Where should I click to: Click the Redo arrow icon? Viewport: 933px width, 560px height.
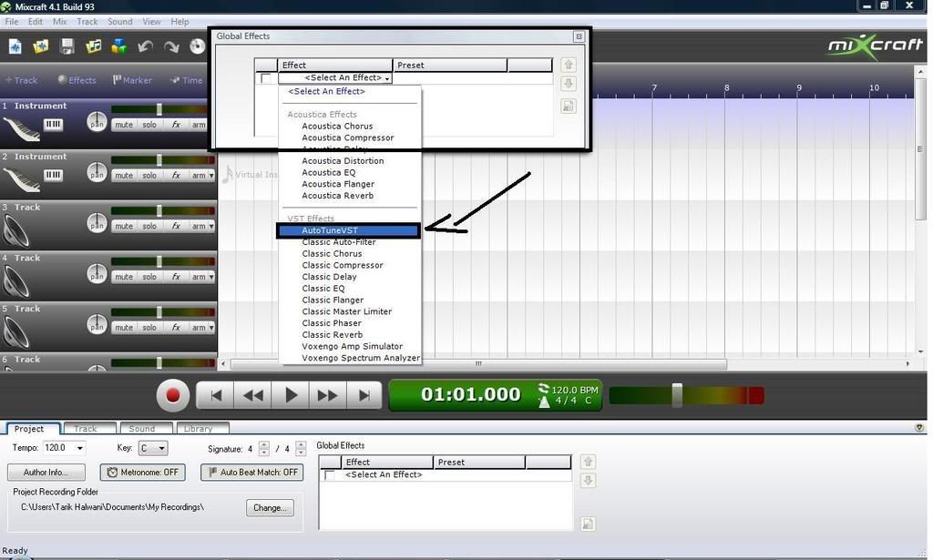(171, 46)
